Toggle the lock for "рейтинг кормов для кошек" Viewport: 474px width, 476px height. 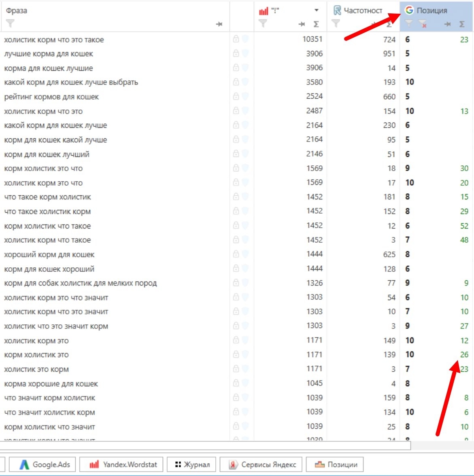(x=236, y=96)
